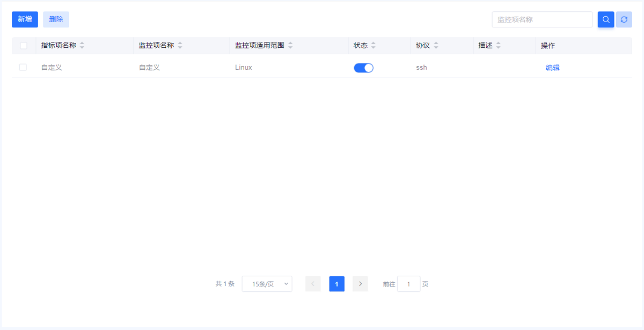Click the refresh icon button
Image resolution: width=644 pixels, height=330 pixels.
[x=624, y=20]
